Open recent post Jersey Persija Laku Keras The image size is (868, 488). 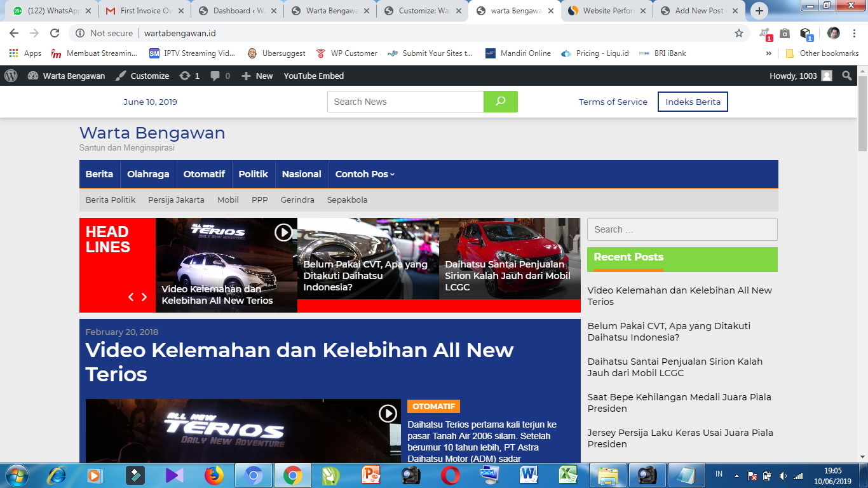click(x=680, y=438)
